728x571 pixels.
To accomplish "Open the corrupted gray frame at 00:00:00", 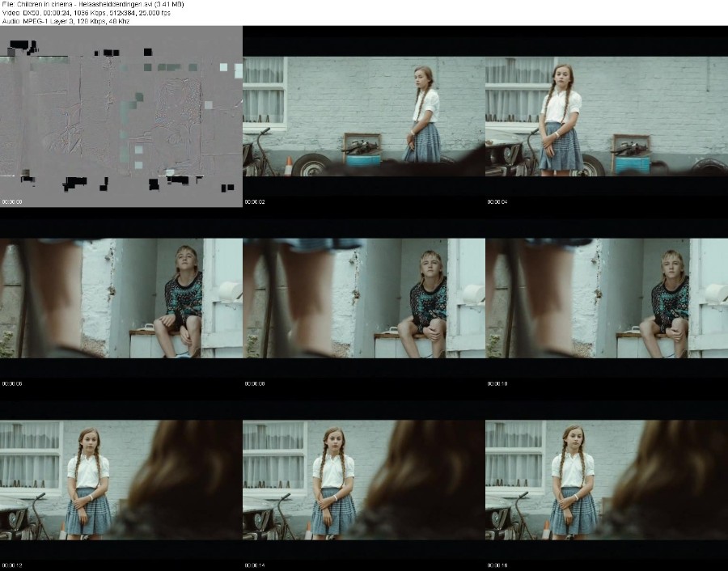I will (121, 116).
